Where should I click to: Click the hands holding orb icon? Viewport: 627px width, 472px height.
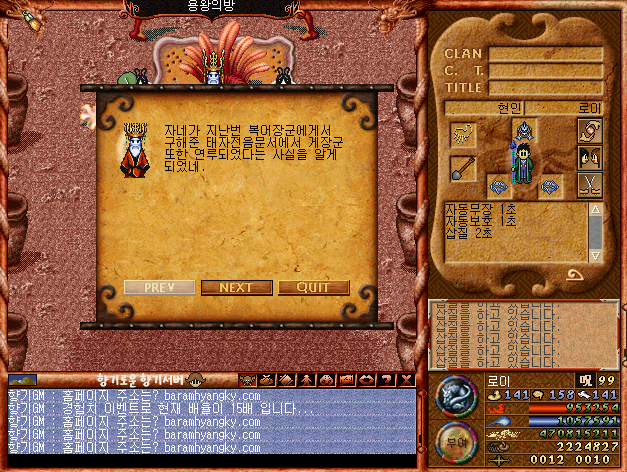pos(590,131)
